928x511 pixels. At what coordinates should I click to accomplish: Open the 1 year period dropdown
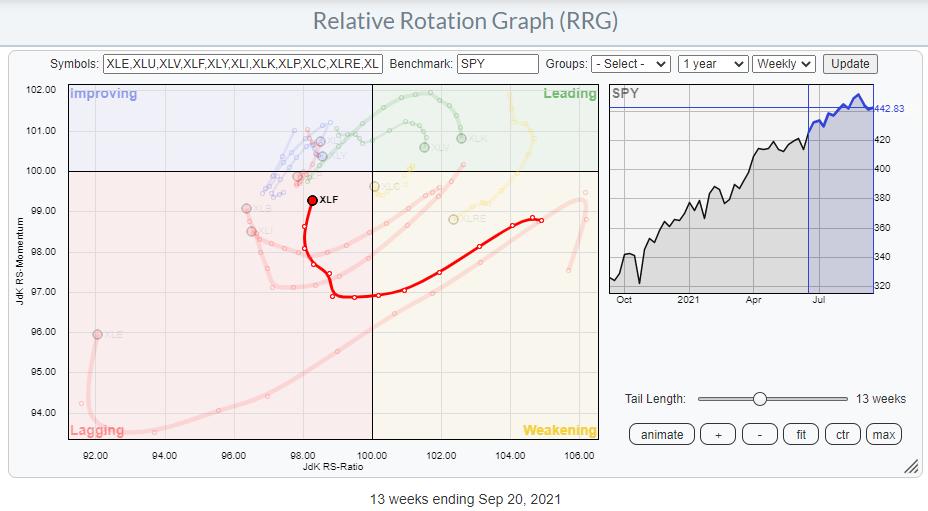click(712, 63)
